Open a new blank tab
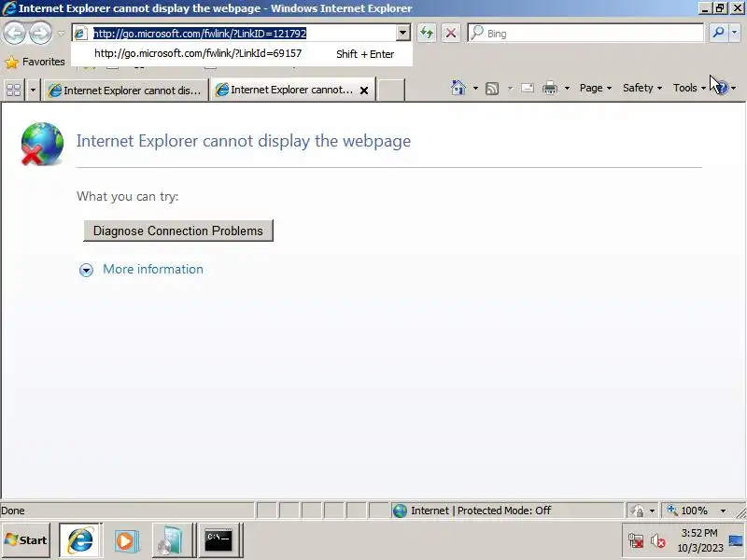 [391, 90]
